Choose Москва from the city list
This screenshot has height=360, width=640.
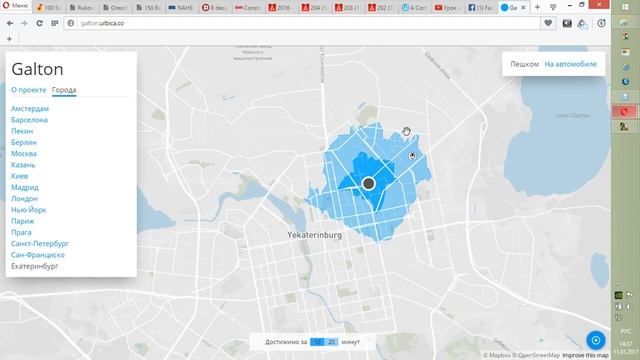[x=24, y=153]
